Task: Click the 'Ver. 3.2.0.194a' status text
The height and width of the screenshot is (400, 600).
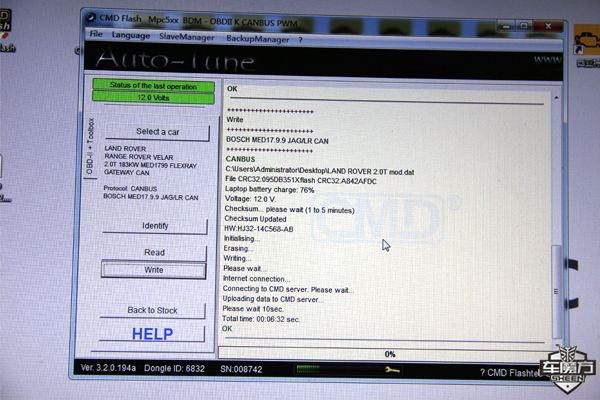Action: click(108, 368)
